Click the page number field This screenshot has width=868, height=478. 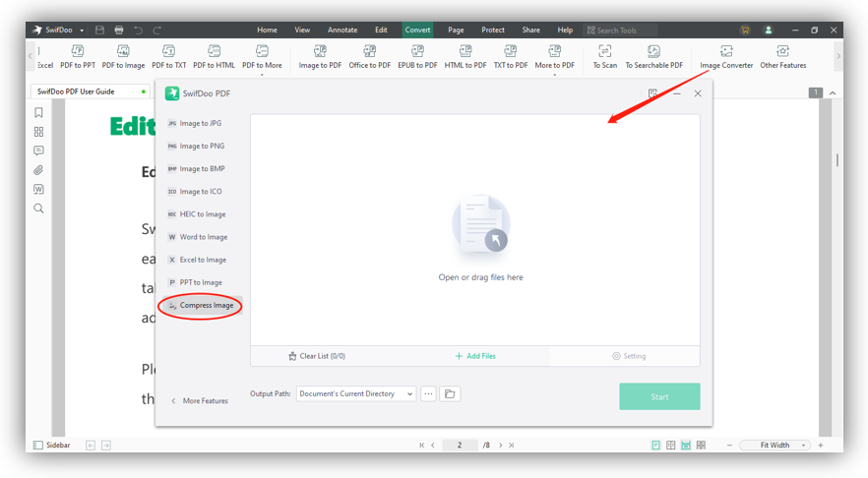[x=460, y=445]
